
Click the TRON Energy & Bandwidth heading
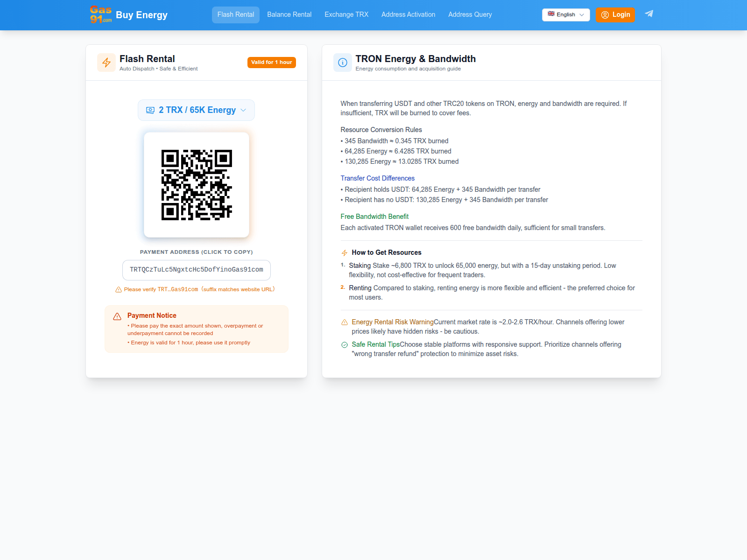click(416, 59)
